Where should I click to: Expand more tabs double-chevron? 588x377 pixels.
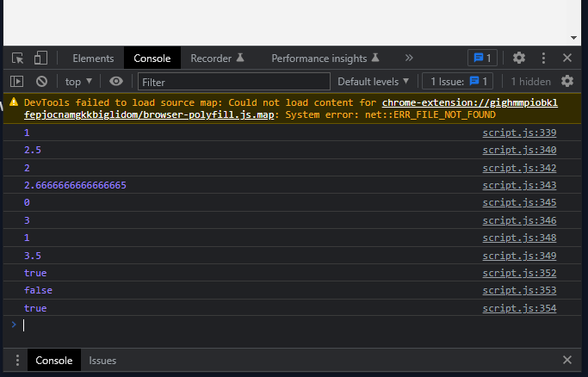coord(409,58)
